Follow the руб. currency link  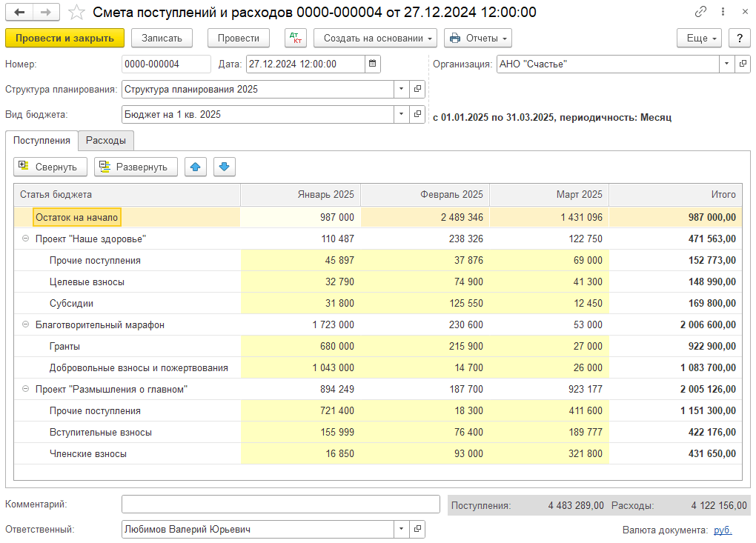[723, 530]
